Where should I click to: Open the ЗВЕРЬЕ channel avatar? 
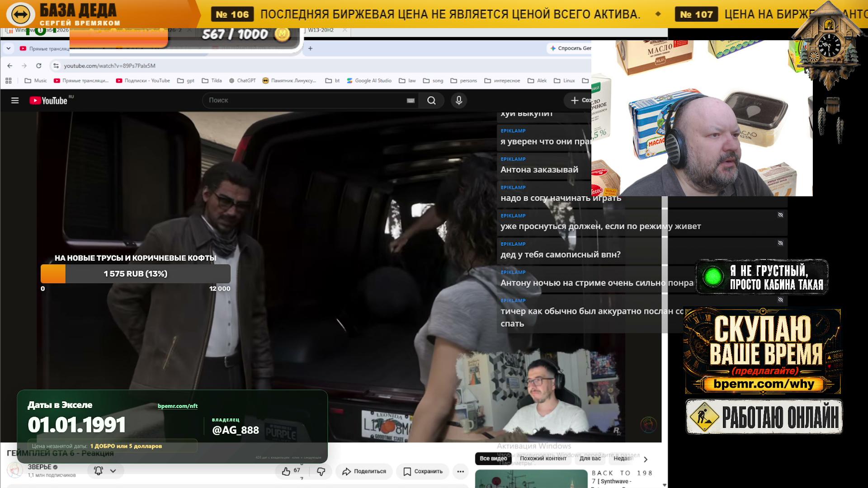point(15,470)
